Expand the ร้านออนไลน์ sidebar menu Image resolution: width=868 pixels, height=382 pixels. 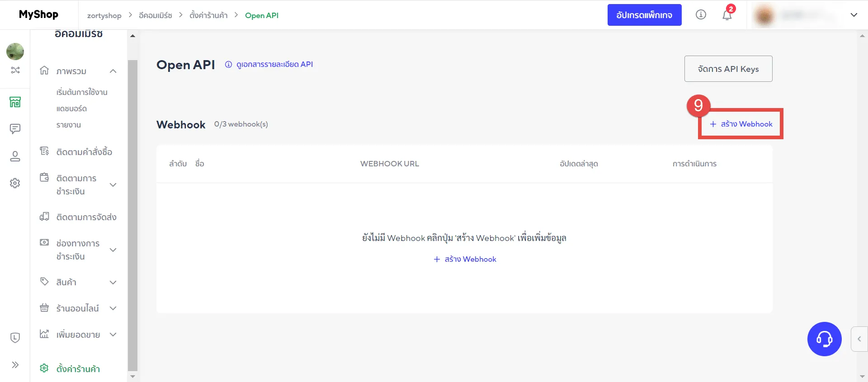113,308
